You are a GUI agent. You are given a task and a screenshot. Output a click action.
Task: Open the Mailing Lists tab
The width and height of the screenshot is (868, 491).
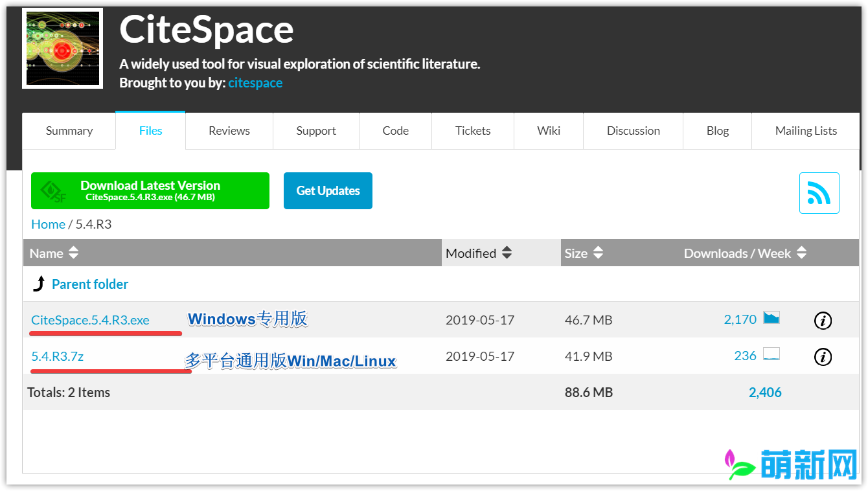pyautogui.click(x=806, y=130)
